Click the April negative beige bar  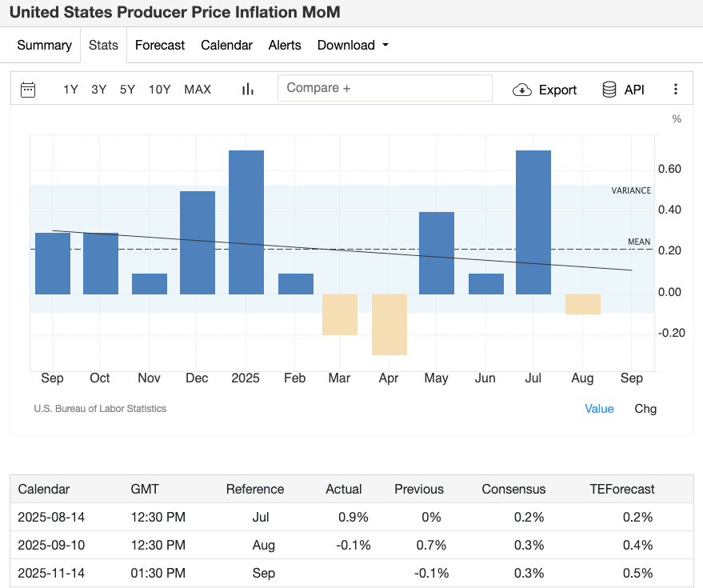pyautogui.click(x=389, y=324)
